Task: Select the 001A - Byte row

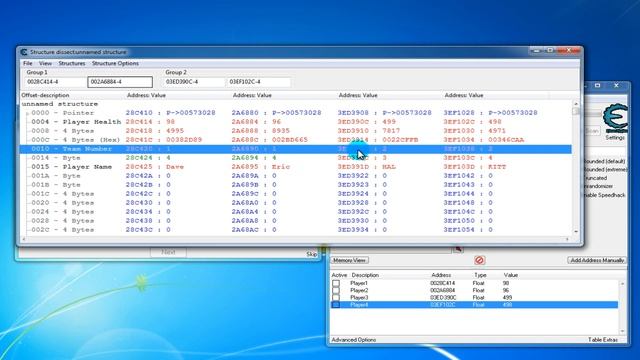Action: 296,176
